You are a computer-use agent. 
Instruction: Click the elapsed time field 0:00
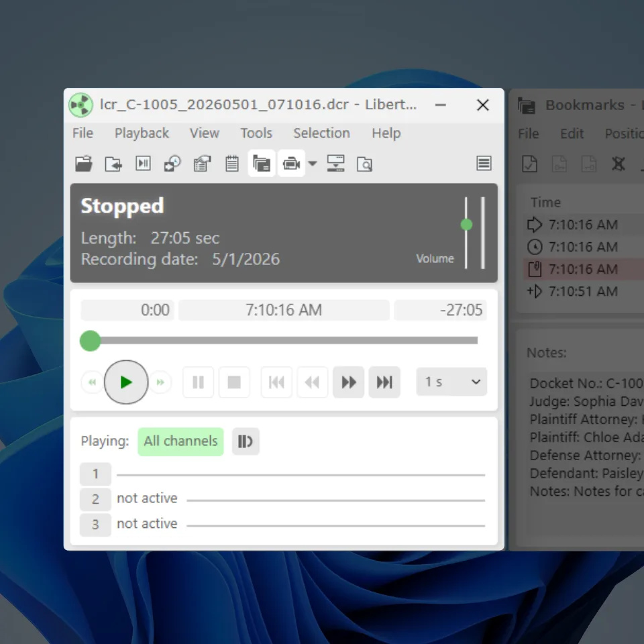[127, 310]
